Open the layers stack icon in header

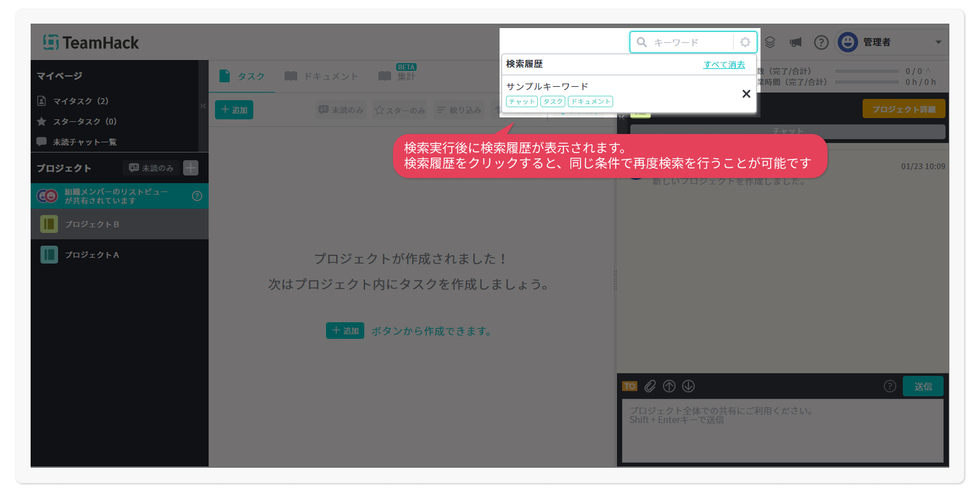(x=770, y=43)
